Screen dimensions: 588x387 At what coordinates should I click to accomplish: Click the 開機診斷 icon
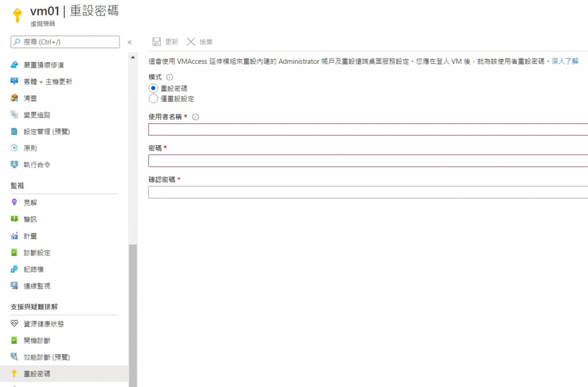14,340
